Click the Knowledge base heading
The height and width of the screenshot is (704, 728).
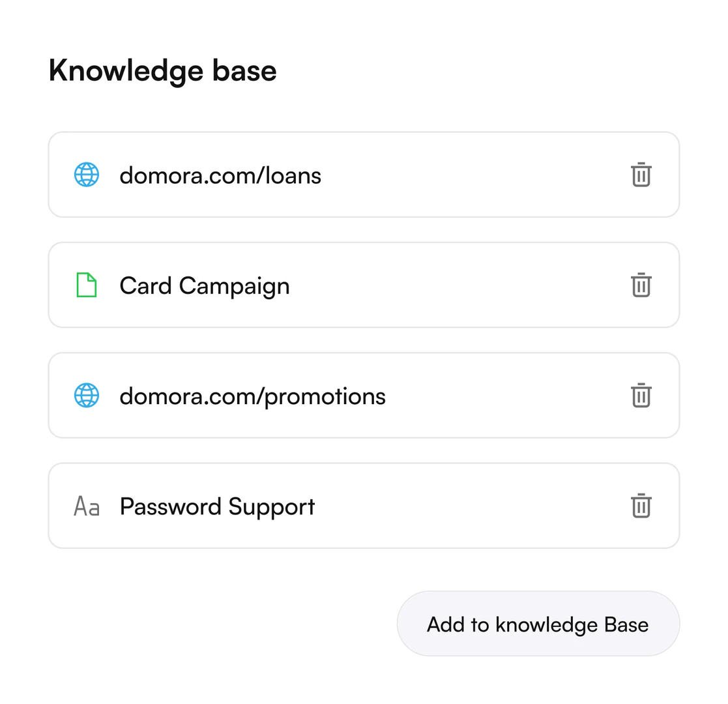162,70
